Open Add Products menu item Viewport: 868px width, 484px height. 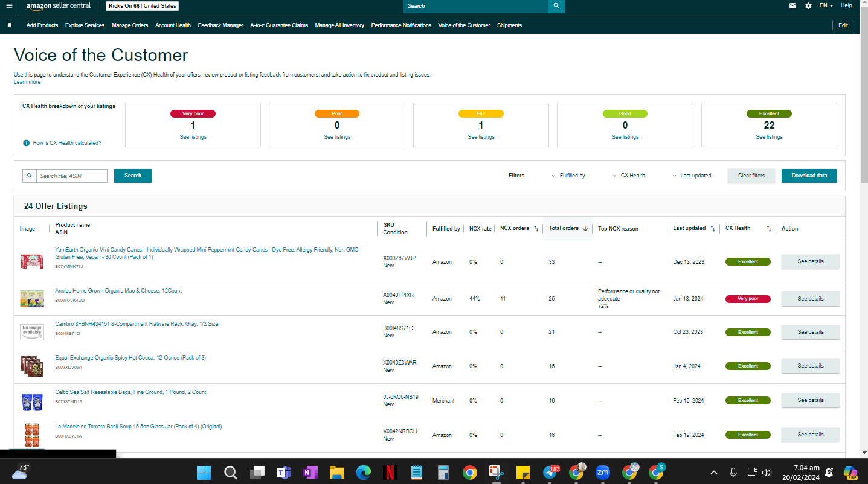[42, 25]
